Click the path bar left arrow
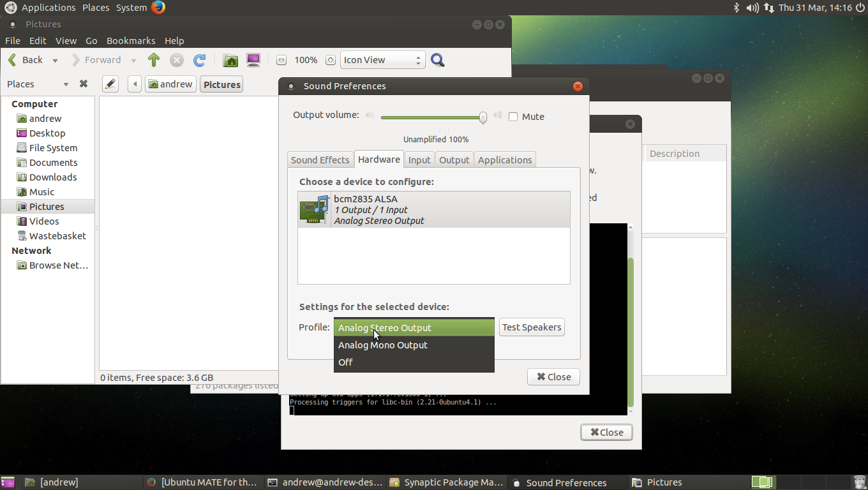868x490 pixels. 134,84
